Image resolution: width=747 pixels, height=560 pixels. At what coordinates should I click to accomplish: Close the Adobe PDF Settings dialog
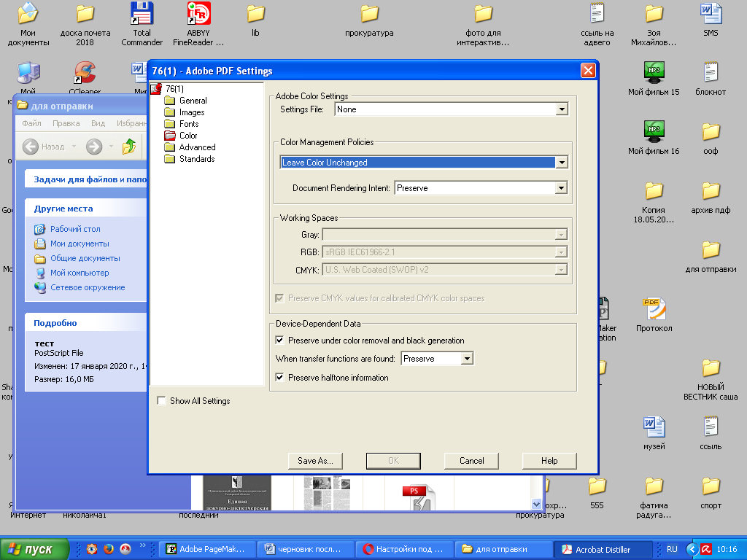[x=588, y=71]
